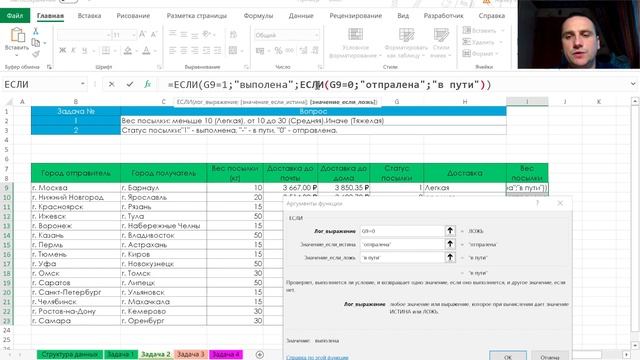This screenshot has height=360, width=640.
Task: Click the comma style (000) icon
Action: 289,50
